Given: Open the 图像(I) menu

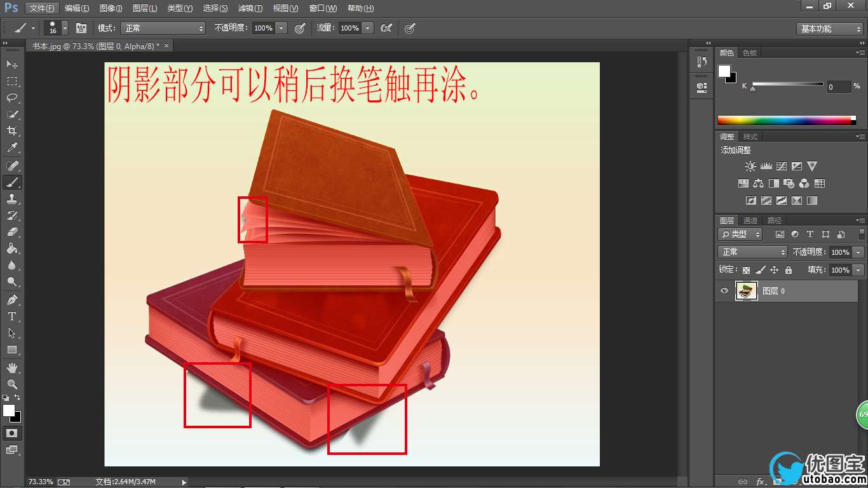Looking at the screenshot, I should tap(111, 8).
